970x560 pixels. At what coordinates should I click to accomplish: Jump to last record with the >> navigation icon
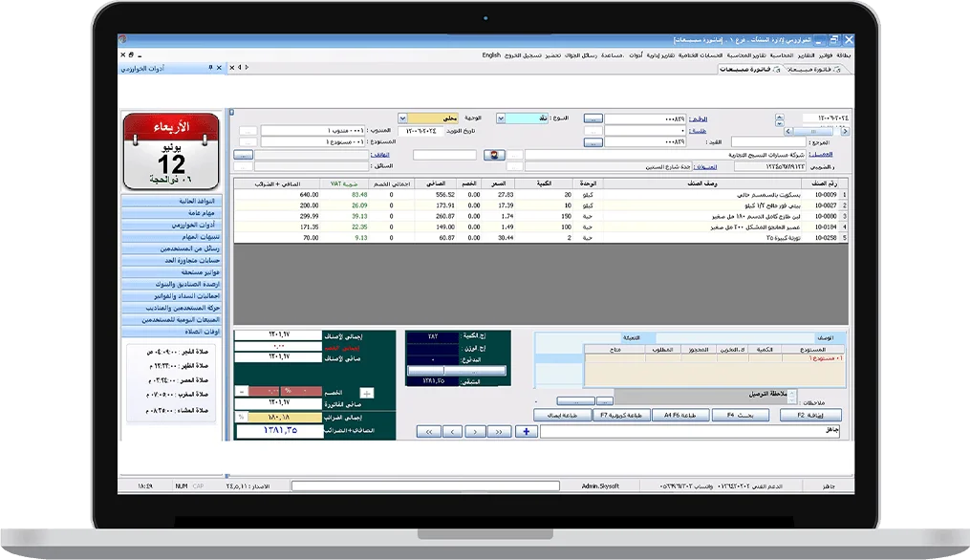pos(499,431)
